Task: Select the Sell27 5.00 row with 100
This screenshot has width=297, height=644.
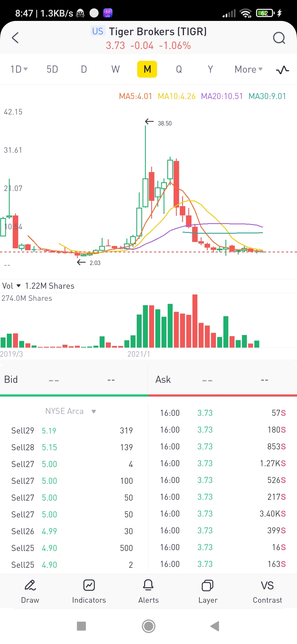Action: (x=72, y=481)
